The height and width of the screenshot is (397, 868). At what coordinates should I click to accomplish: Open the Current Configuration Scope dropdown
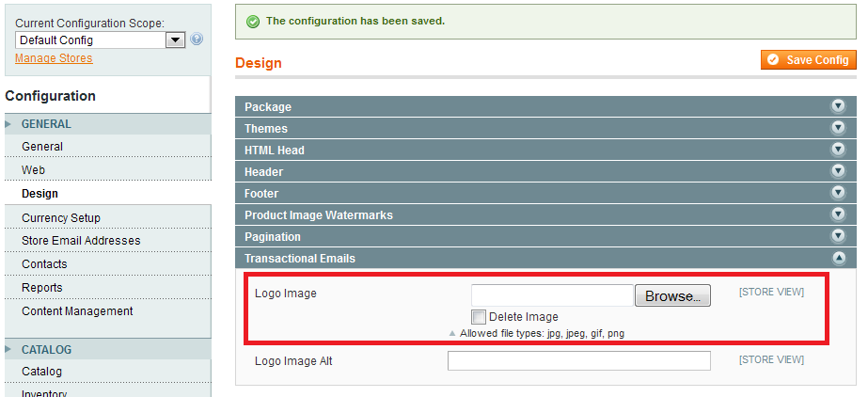click(x=101, y=40)
